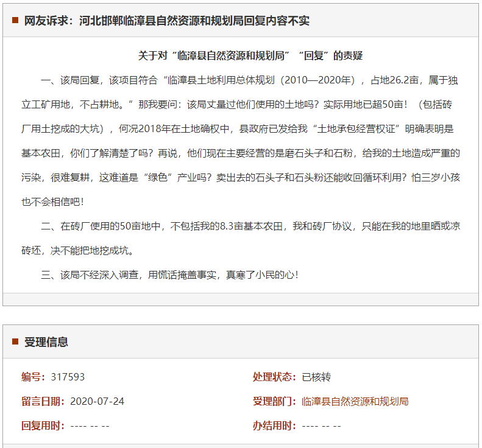Open the department 临漳县自然资源和规划局 in 受理部门
Image resolution: width=482 pixels, height=448 pixels.
click(x=355, y=402)
